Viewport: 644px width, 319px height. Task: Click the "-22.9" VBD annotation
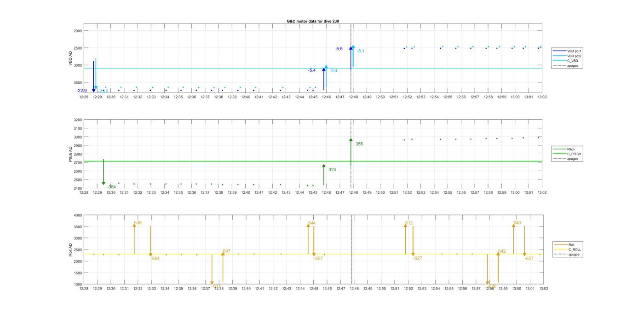[x=81, y=91]
